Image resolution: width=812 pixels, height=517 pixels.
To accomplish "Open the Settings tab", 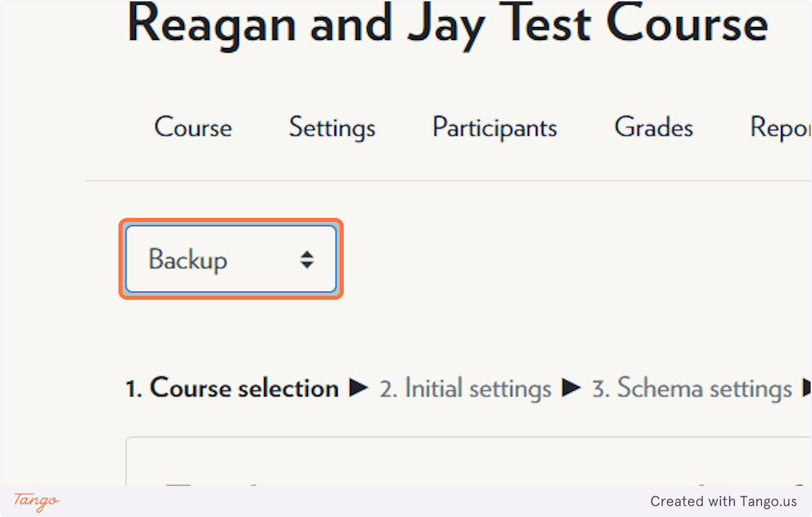I will point(332,127).
